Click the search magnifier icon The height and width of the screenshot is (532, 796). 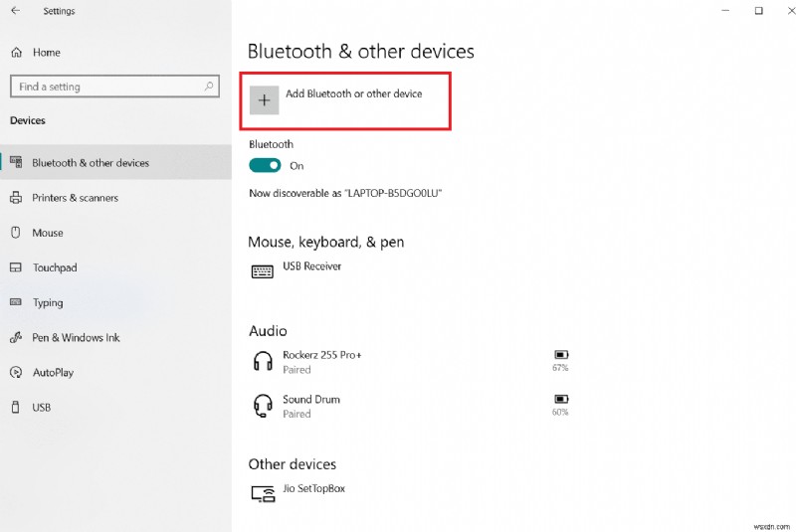(209, 87)
